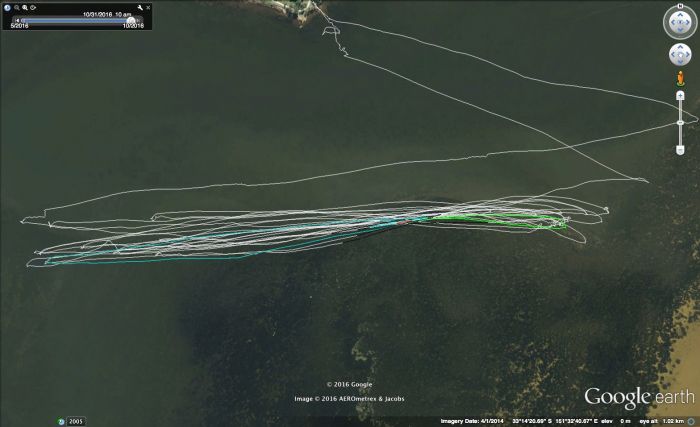The image size is (700, 427).
Task: Click look-up arrow on compass ring
Action: 679,16
